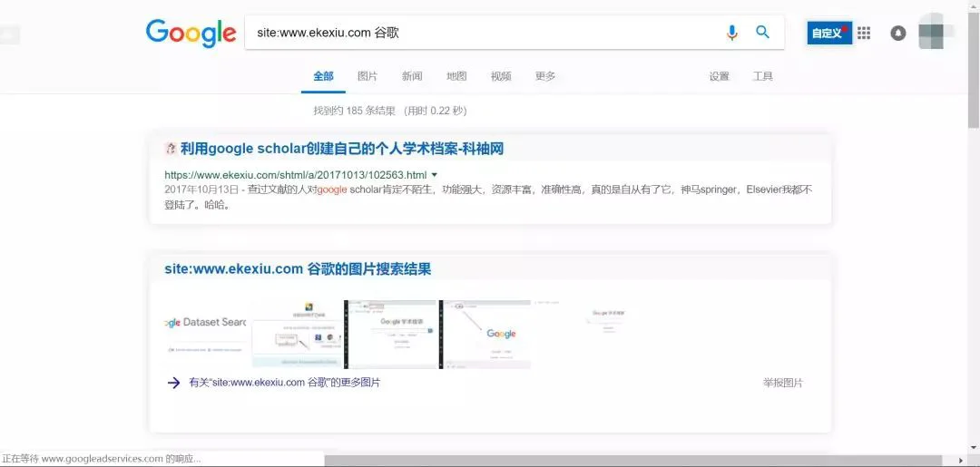Screen dimensions: 980x467
Task: Switch to the 地图 tab
Action: 456,76
